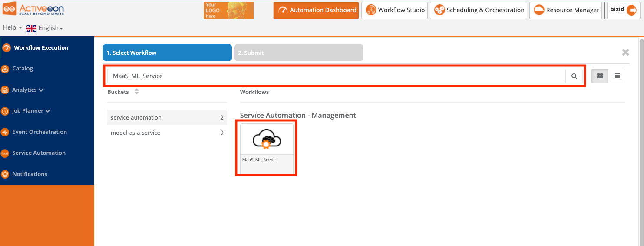Click the Job Planner clock icon
The height and width of the screenshot is (246, 644).
5,111
